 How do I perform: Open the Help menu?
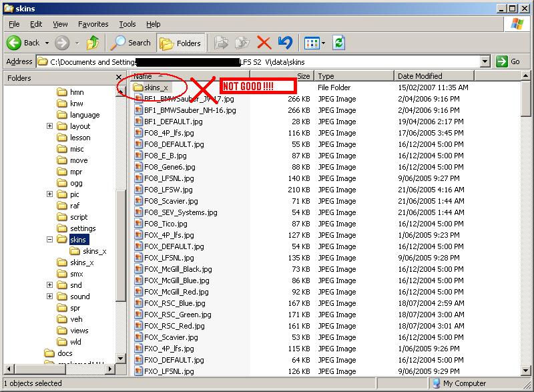154,24
